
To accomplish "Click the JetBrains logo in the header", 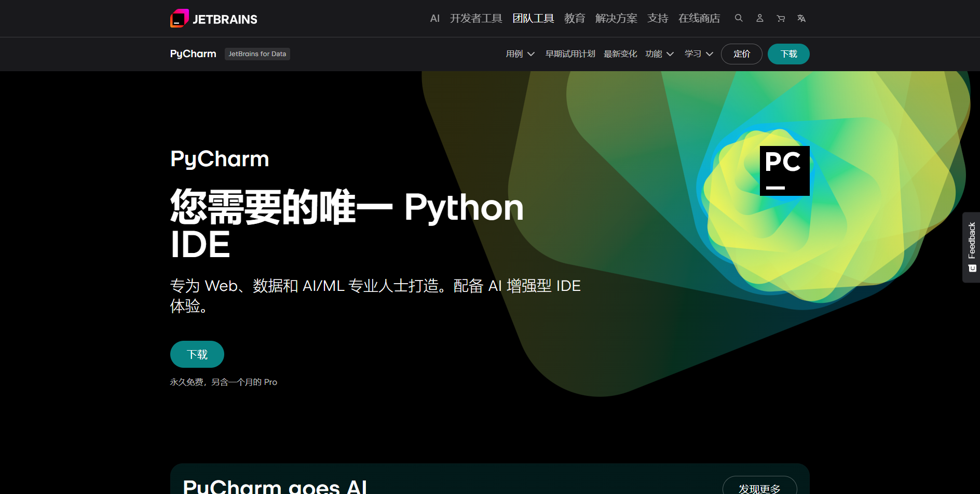I will [x=214, y=19].
